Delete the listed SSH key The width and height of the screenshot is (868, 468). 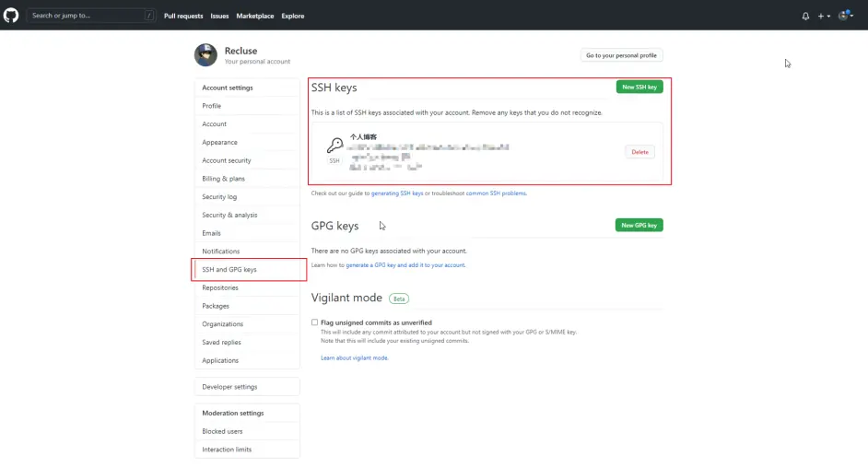tap(639, 152)
